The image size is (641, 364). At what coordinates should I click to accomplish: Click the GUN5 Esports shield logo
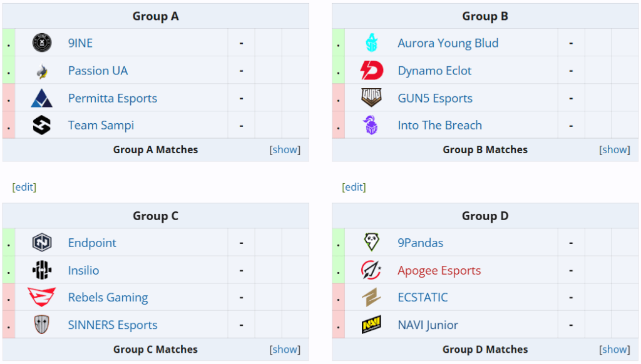(x=371, y=98)
